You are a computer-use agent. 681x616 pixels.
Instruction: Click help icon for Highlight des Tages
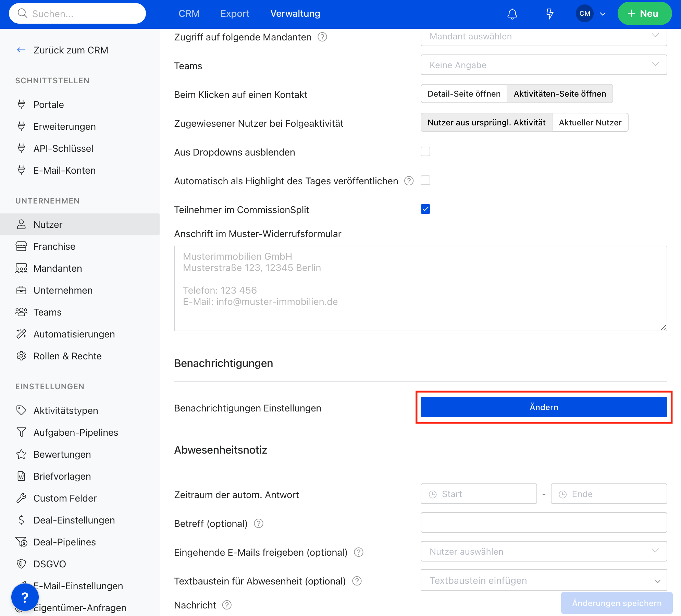(409, 181)
